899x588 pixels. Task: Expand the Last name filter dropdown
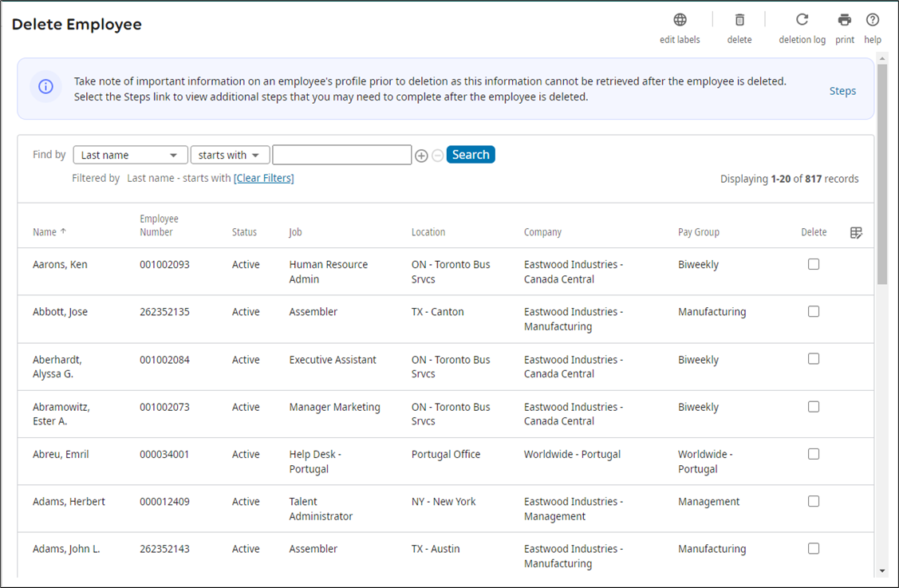[x=130, y=155]
